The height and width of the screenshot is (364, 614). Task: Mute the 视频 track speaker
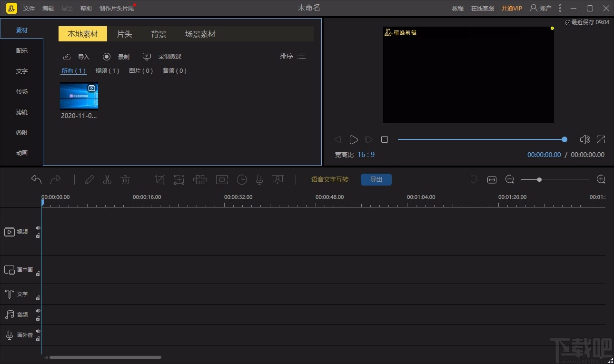tap(38, 228)
